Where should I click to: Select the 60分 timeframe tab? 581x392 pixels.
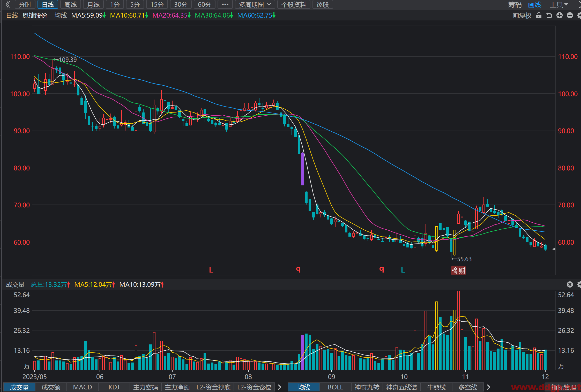click(x=204, y=4)
